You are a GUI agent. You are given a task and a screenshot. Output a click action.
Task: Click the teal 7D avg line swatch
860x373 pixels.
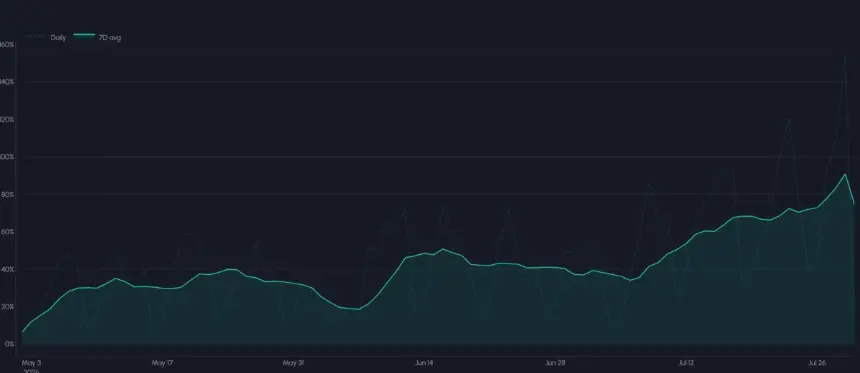click(x=84, y=35)
